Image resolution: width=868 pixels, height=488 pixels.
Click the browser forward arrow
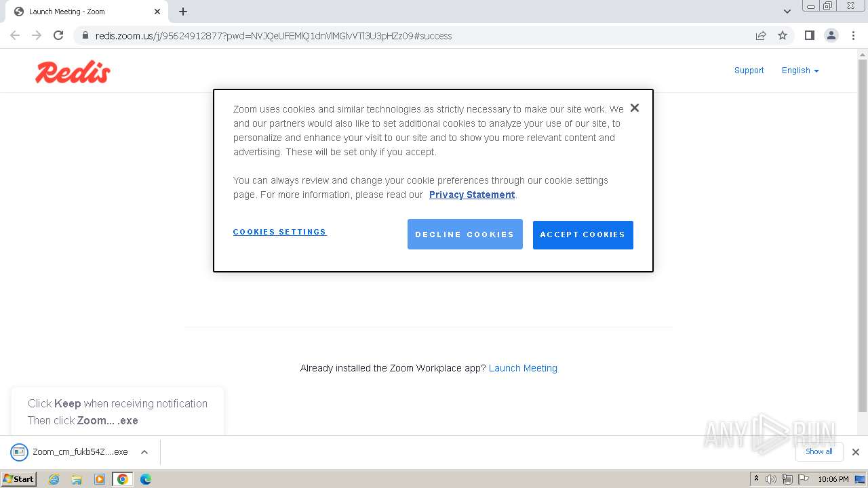pyautogui.click(x=37, y=35)
